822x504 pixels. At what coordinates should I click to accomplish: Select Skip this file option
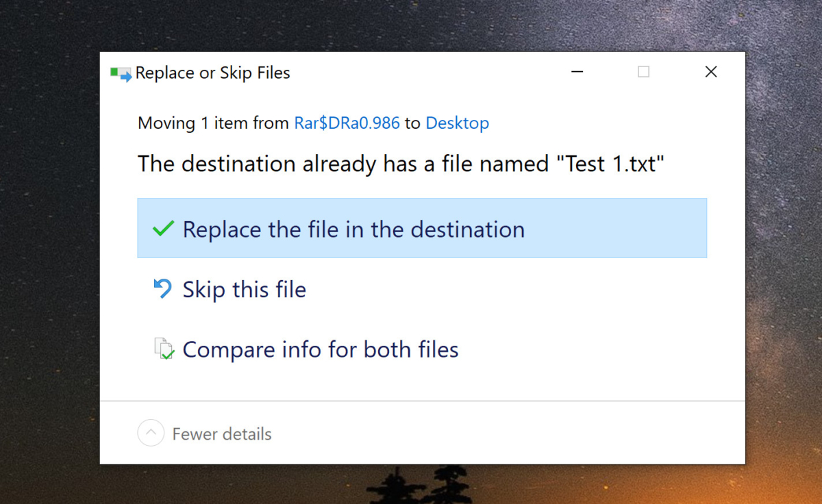click(244, 288)
